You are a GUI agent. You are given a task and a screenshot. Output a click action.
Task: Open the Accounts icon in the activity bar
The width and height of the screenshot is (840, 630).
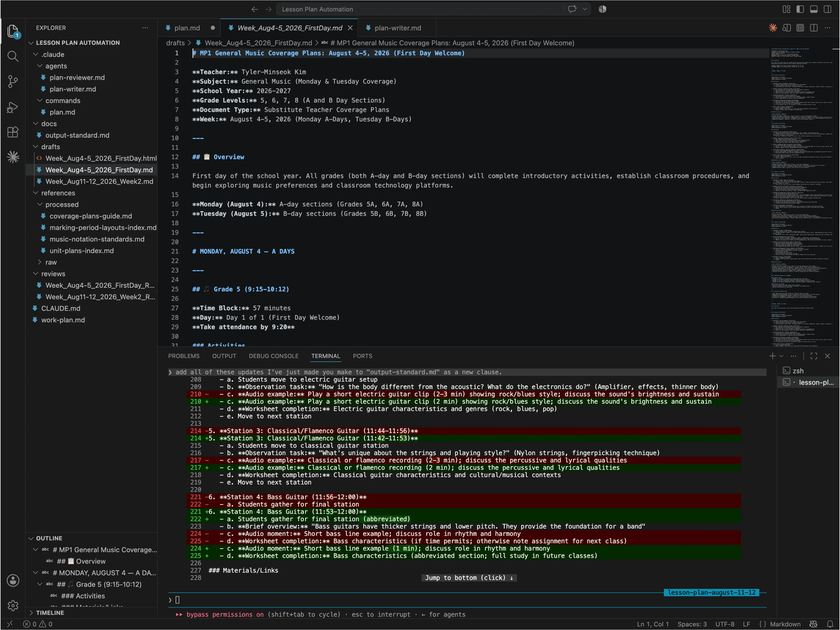pyautogui.click(x=13, y=580)
